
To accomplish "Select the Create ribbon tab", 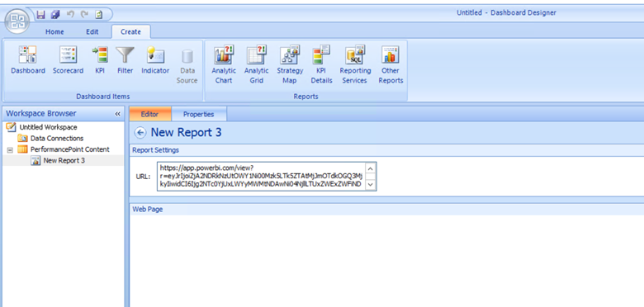I will (130, 32).
